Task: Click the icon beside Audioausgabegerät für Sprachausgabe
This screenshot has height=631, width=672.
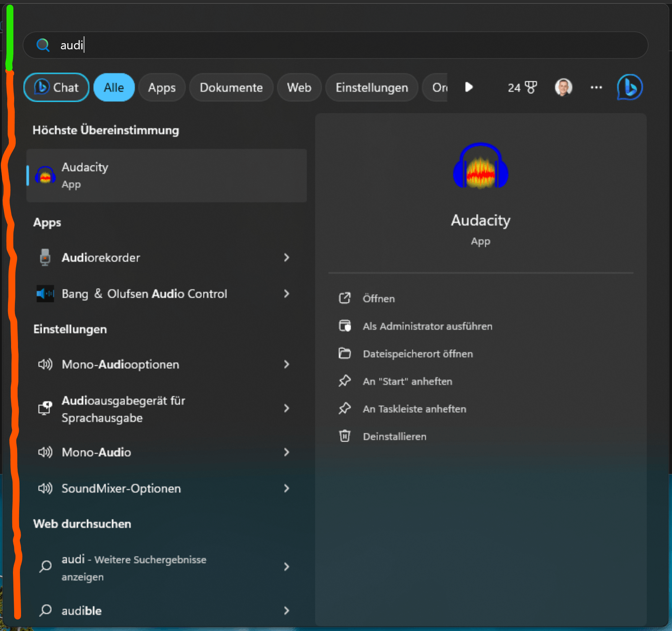Action: [x=45, y=408]
